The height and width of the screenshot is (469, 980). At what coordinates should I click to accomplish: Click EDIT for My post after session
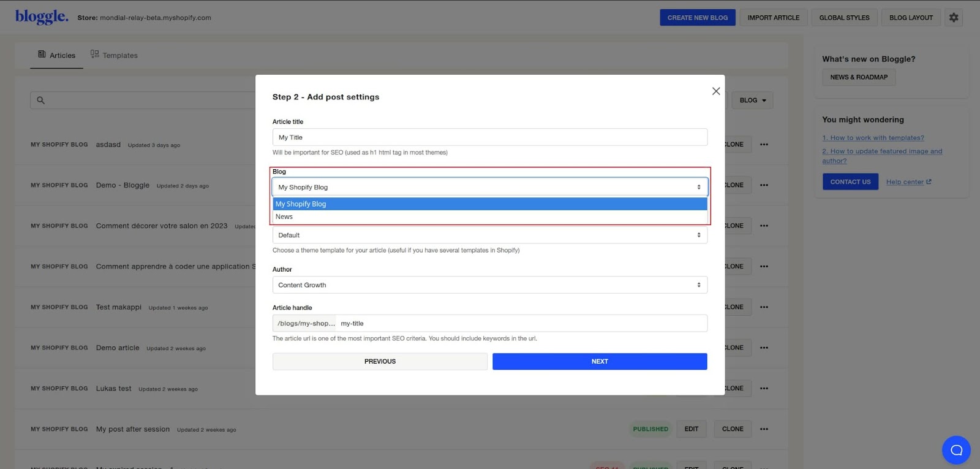[x=692, y=429]
